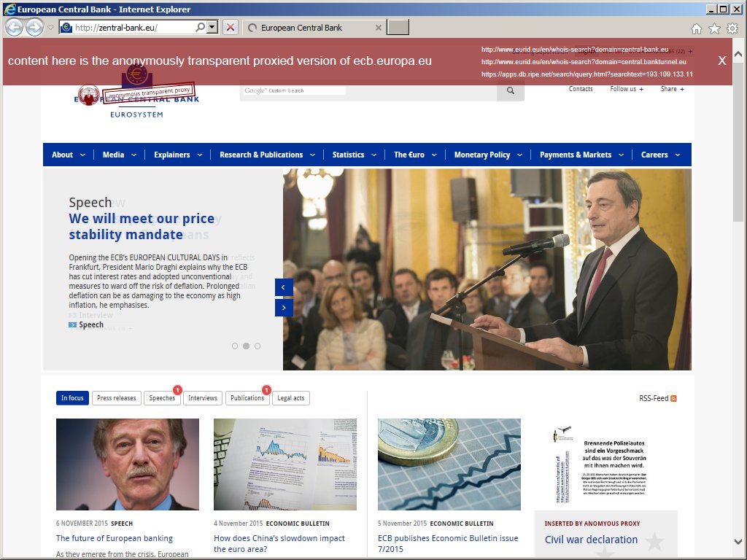Show next slide with right arrow
The height and width of the screenshot is (560, 747).
point(284,308)
